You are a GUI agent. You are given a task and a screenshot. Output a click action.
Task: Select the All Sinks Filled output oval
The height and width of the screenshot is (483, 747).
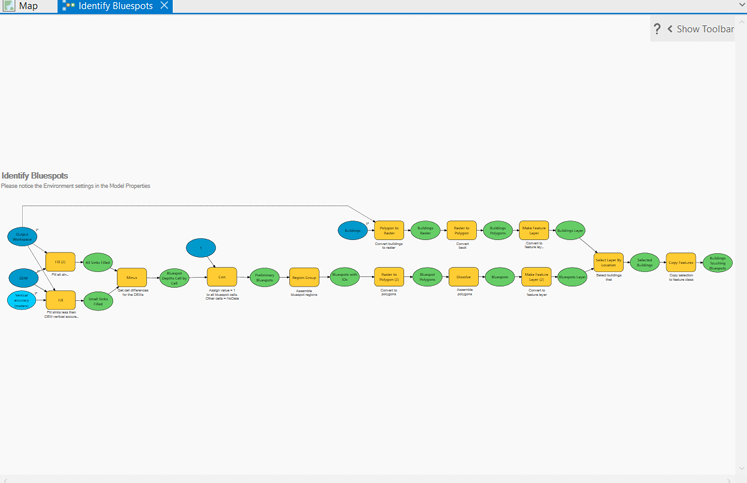click(x=98, y=262)
